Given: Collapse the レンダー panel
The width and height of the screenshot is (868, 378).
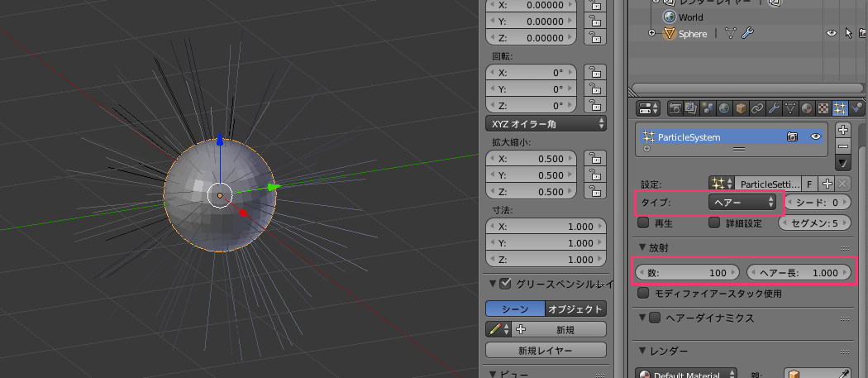Looking at the screenshot, I should (643, 351).
